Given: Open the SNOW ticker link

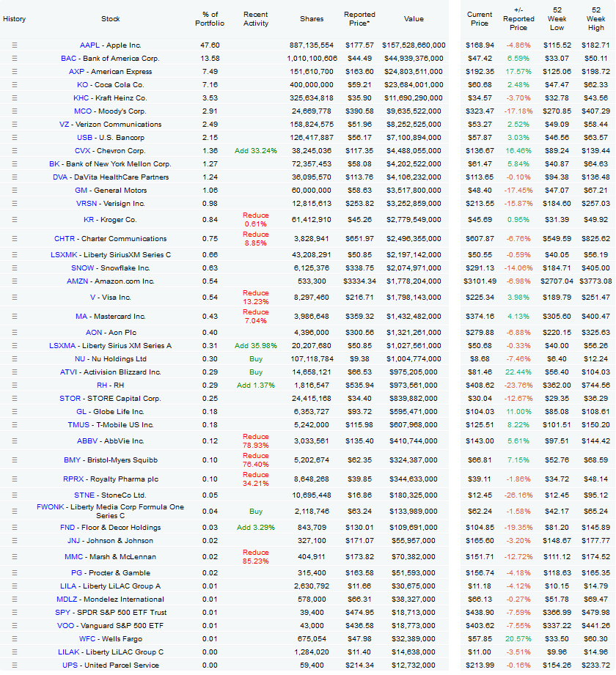Looking at the screenshot, I should point(82,268).
